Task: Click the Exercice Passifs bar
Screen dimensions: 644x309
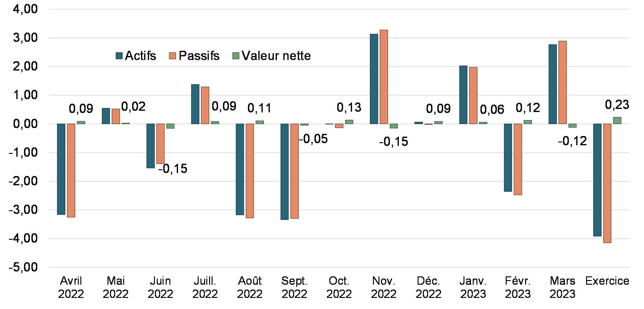Action: [x=607, y=183]
